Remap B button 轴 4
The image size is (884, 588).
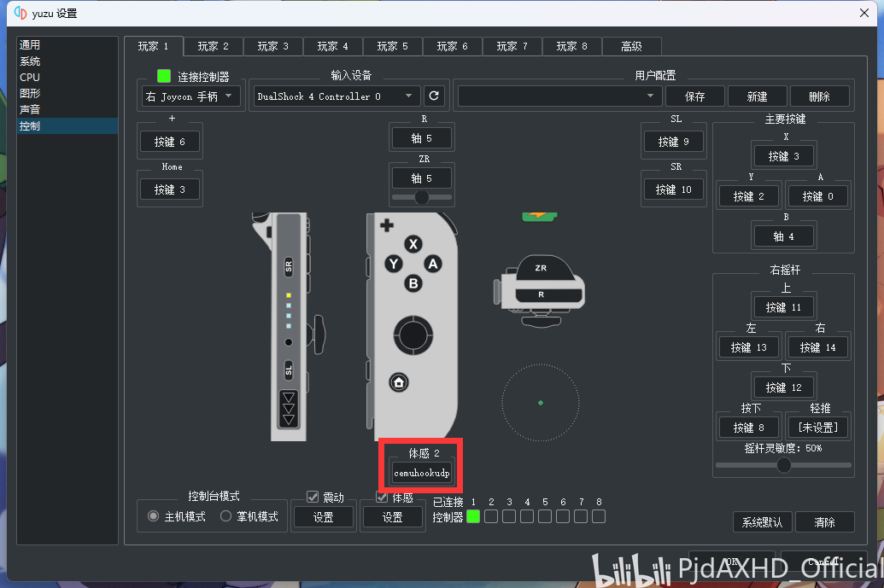click(784, 236)
